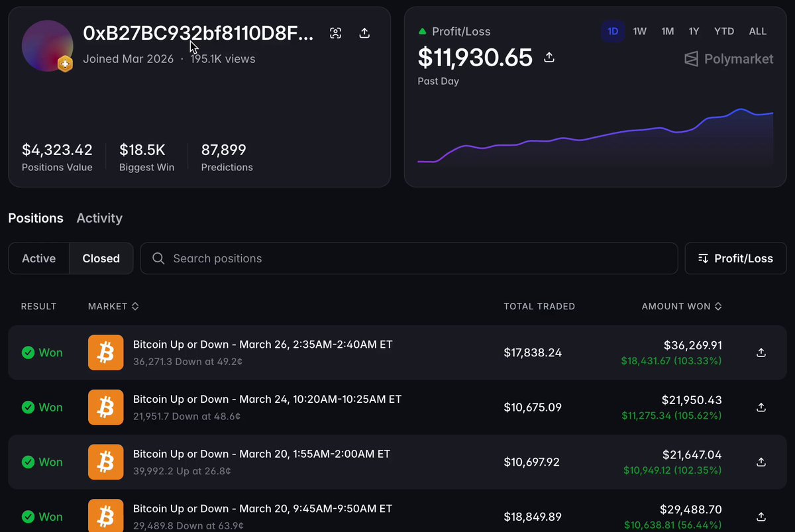The height and width of the screenshot is (532, 795).
Task: Click the Bitcoin icon for March 20 9:45AM market
Action: (x=106, y=516)
